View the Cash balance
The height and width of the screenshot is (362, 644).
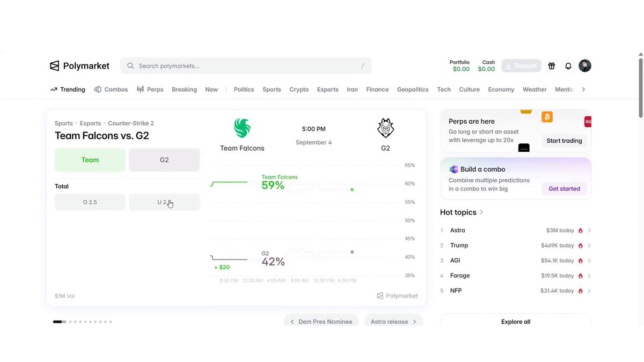(486, 66)
